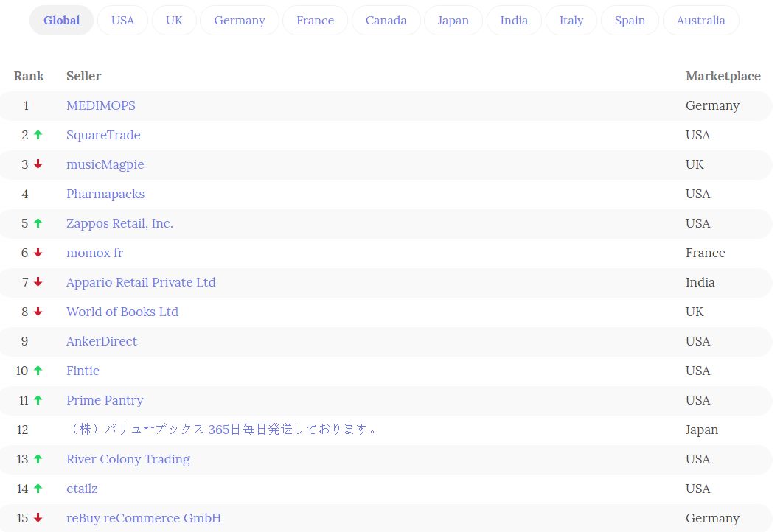Open Zappos Retail, Inc. link
Screen dimensions: 783x532
[120, 223]
